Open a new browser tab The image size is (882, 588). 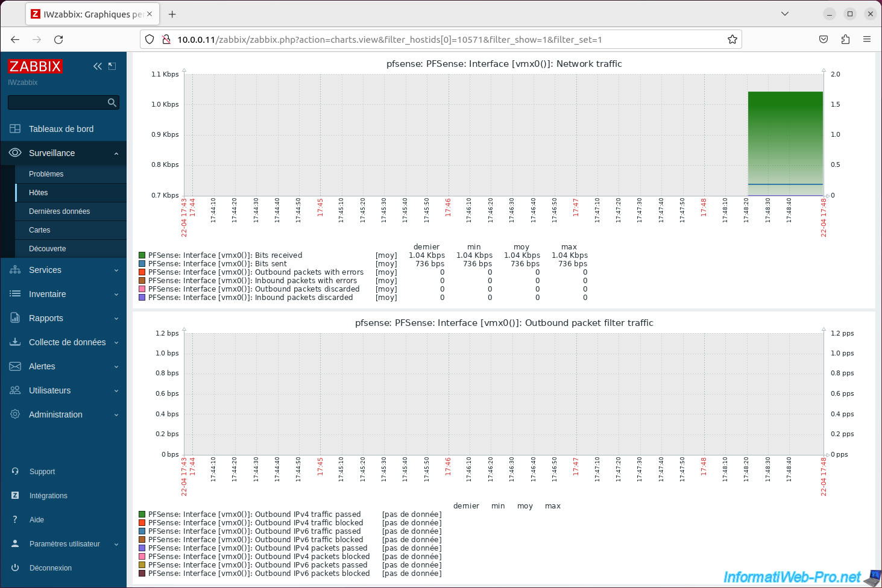[172, 14]
